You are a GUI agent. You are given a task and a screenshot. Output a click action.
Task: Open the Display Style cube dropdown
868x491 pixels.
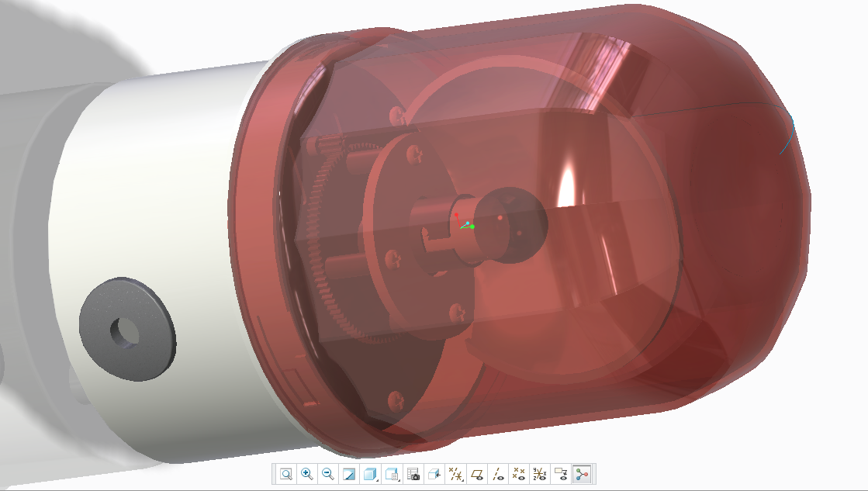click(370, 475)
